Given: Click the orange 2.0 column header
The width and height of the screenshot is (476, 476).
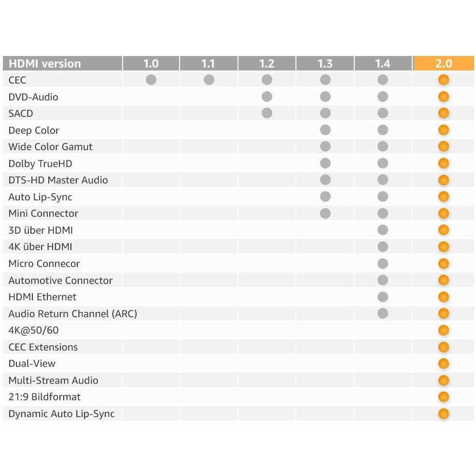Looking at the screenshot, I should coord(444,63).
